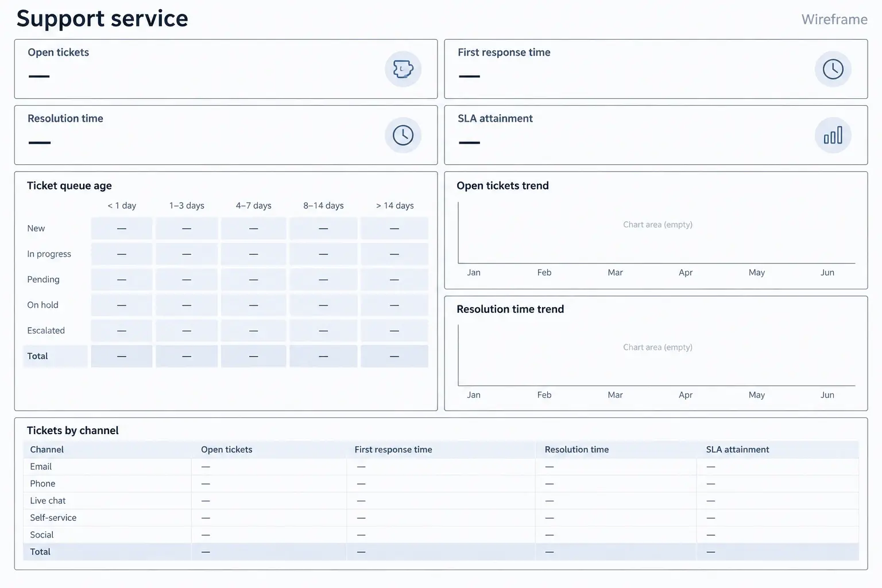Click the Total row '8–14 days' cell
This screenshot has width=882, height=588.
(323, 356)
